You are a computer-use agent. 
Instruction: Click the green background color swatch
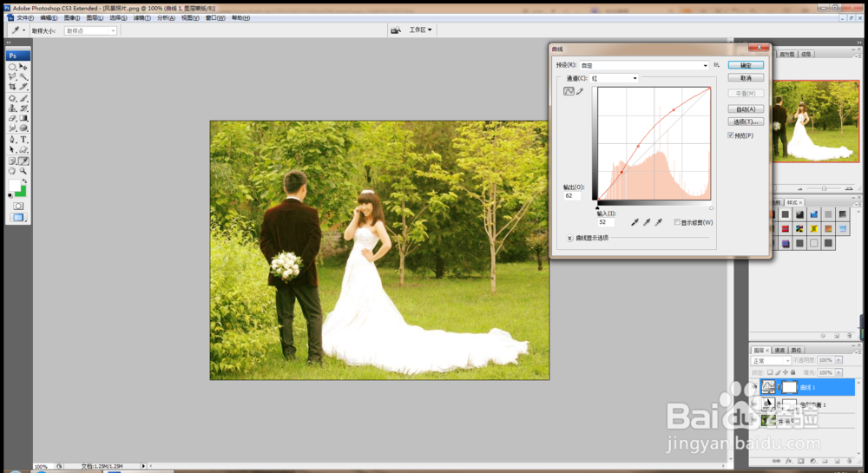coord(22,193)
